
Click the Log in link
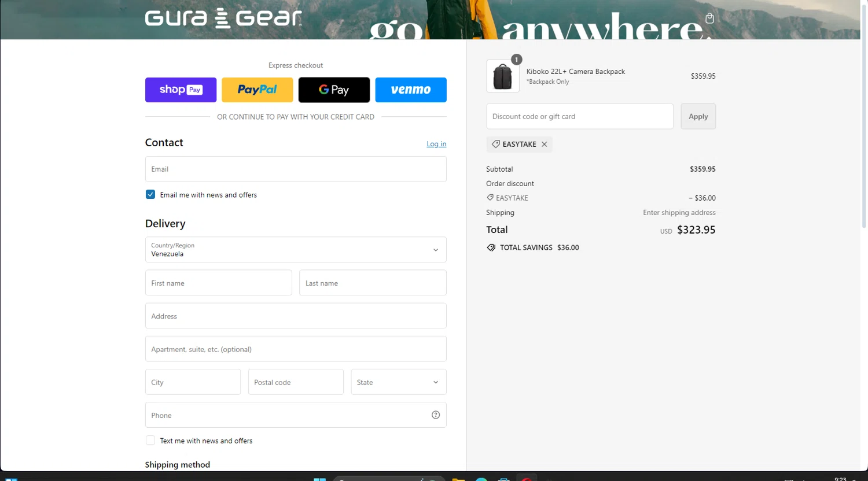pyautogui.click(x=436, y=144)
